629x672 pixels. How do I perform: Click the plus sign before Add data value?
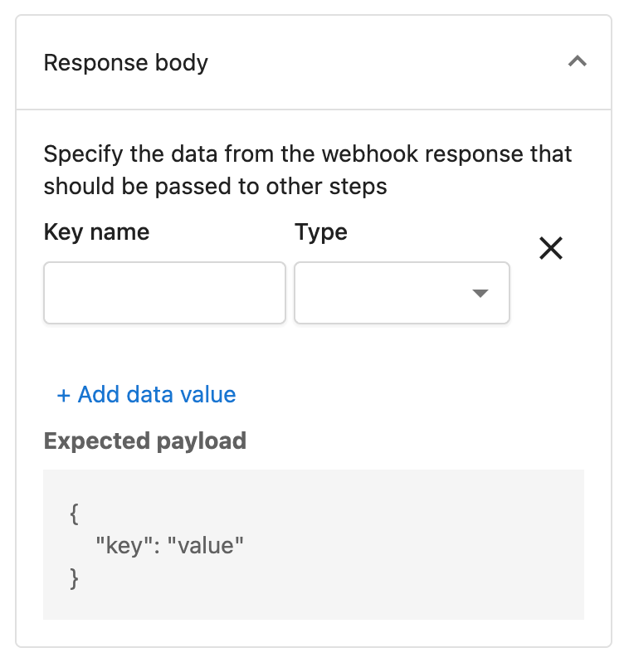pyautogui.click(x=63, y=395)
